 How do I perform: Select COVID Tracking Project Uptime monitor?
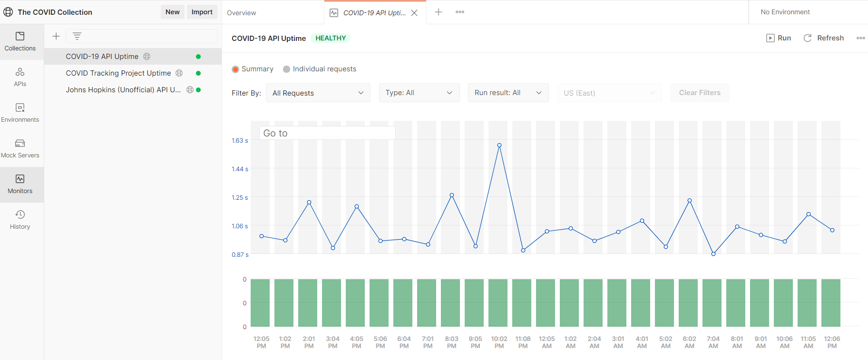[x=133, y=73]
